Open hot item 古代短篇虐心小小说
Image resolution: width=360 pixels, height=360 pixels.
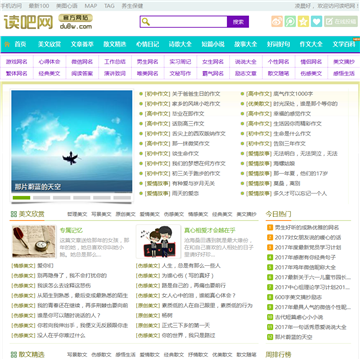click(x=299, y=317)
